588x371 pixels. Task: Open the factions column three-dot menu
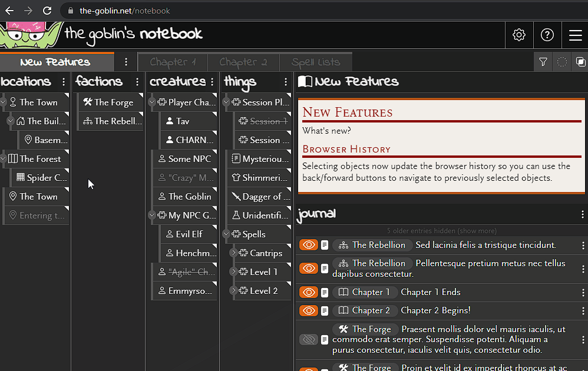pos(137,82)
